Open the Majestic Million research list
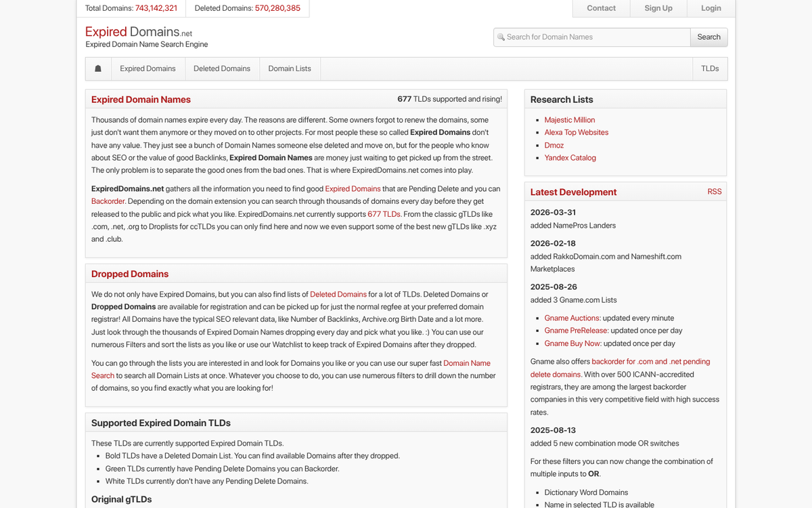Image resolution: width=812 pixels, height=508 pixels. point(569,119)
